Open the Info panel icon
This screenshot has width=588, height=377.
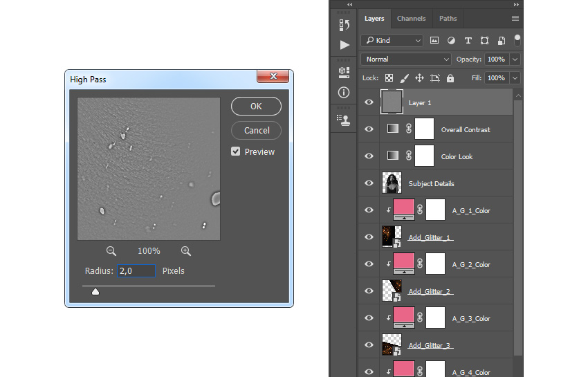point(344,92)
